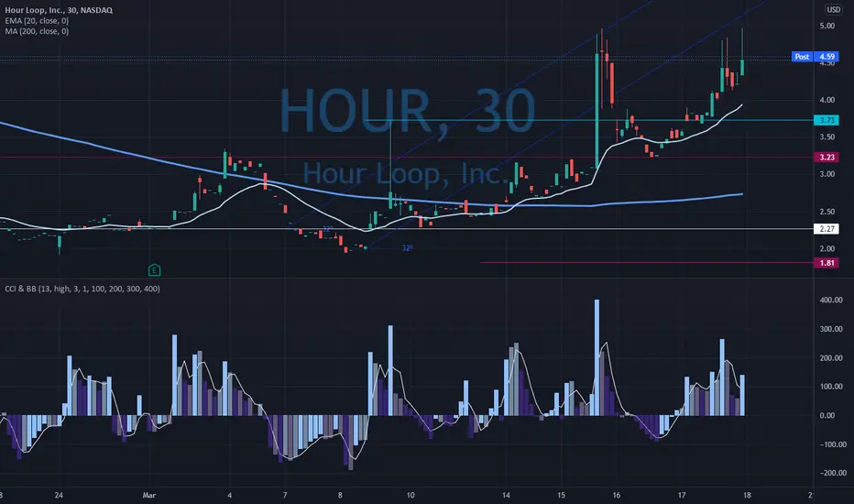Open the USD currency selector
854x504 pixels.
tap(833, 9)
